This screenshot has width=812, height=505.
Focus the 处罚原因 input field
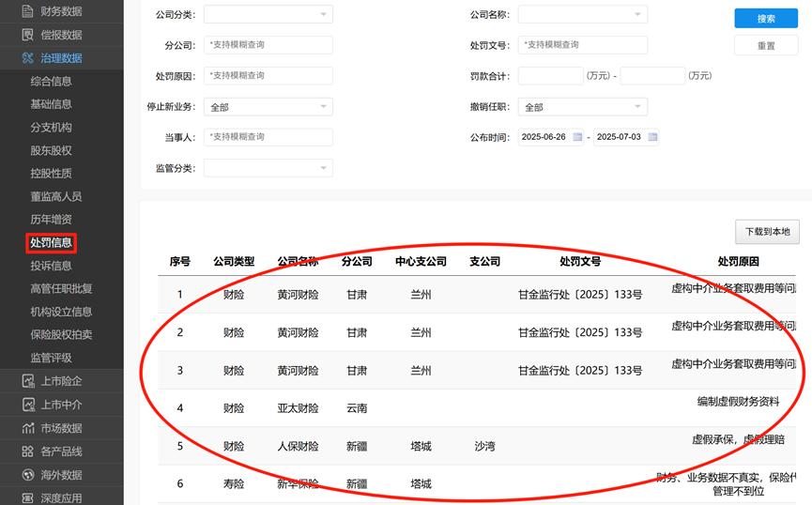coord(268,76)
